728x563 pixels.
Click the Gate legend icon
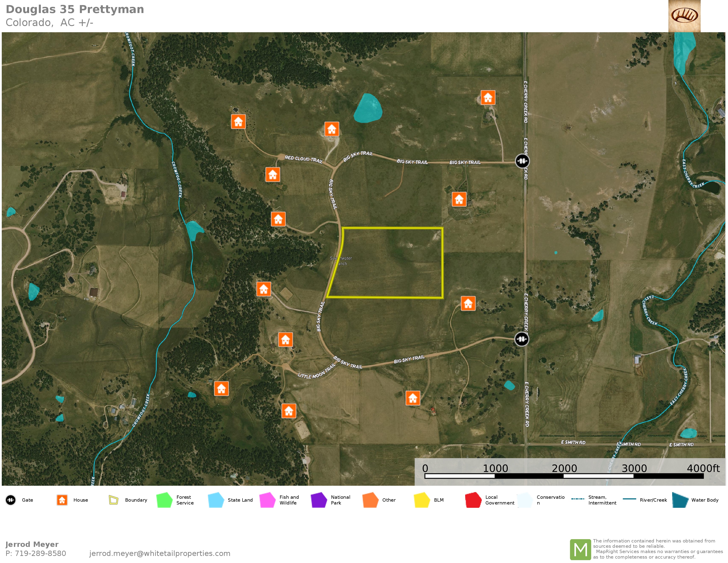pos(11,500)
